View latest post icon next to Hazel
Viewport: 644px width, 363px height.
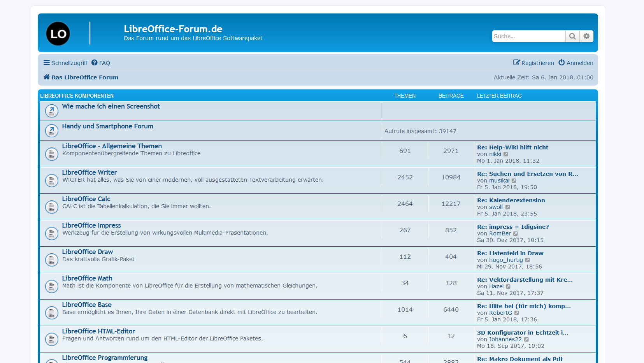click(x=508, y=287)
